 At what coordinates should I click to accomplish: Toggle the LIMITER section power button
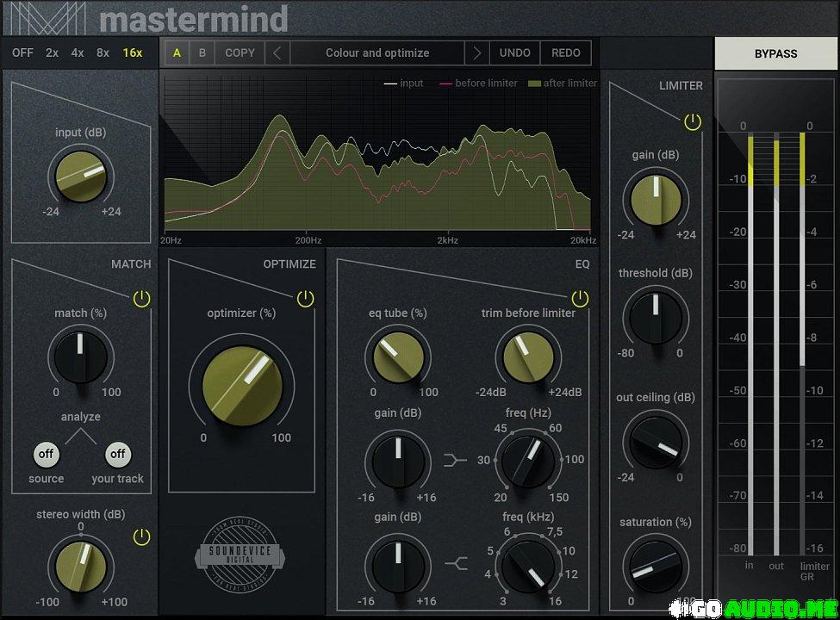tap(693, 122)
